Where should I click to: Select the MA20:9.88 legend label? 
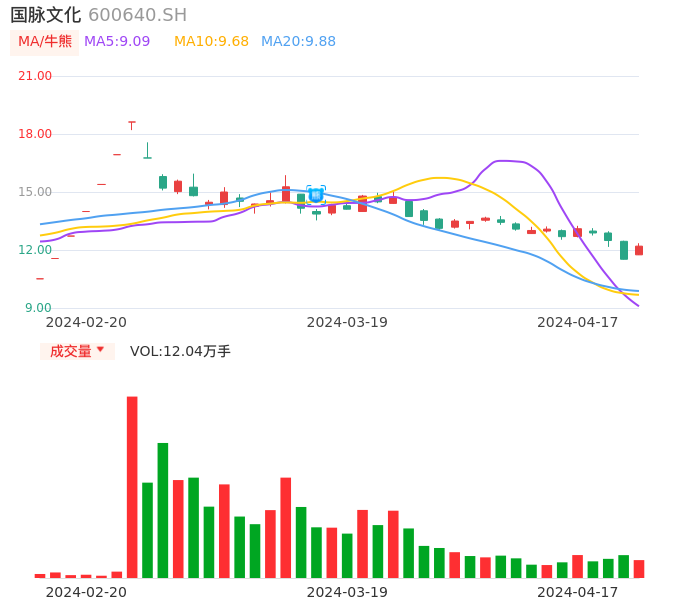pyautogui.click(x=298, y=42)
